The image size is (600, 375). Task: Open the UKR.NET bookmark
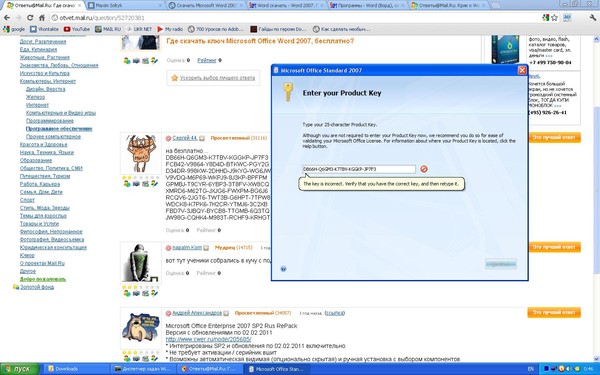click(139, 29)
